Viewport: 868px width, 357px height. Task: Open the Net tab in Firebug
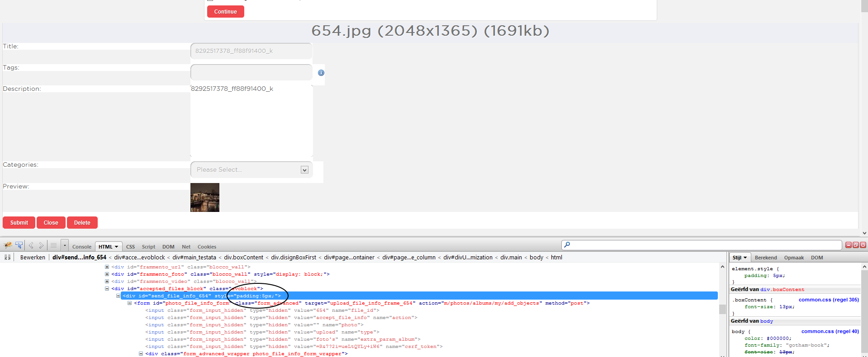tap(186, 247)
